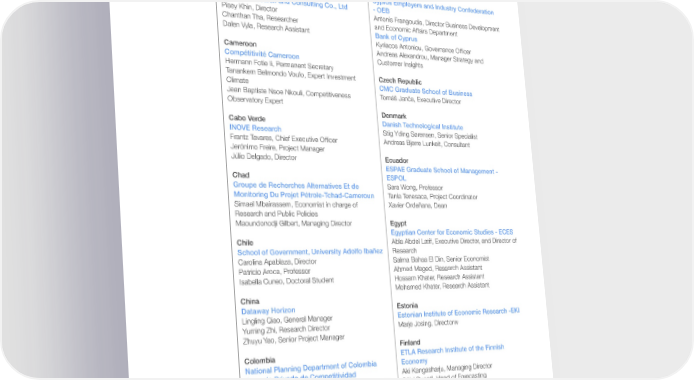Open the Dataway Horizon link
This screenshot has height=380, width=694.
(268, 311)
